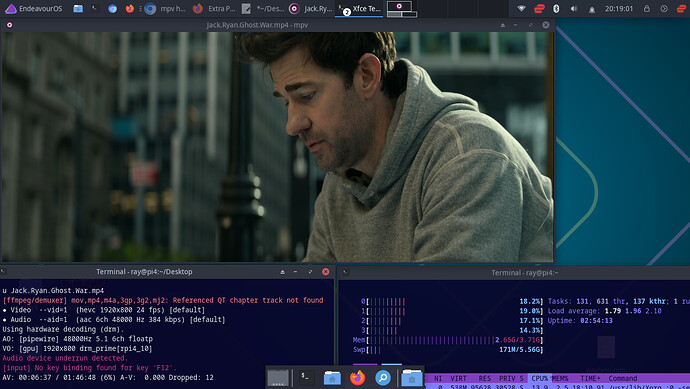Switch to the 'Extra P...' Firefox window
The image size is (690, 389).
215,8
